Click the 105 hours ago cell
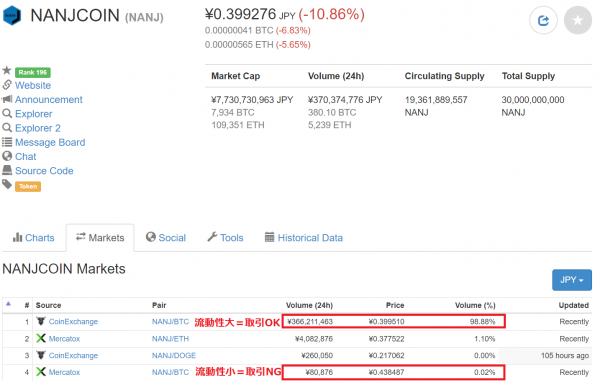 click(565, 356)
